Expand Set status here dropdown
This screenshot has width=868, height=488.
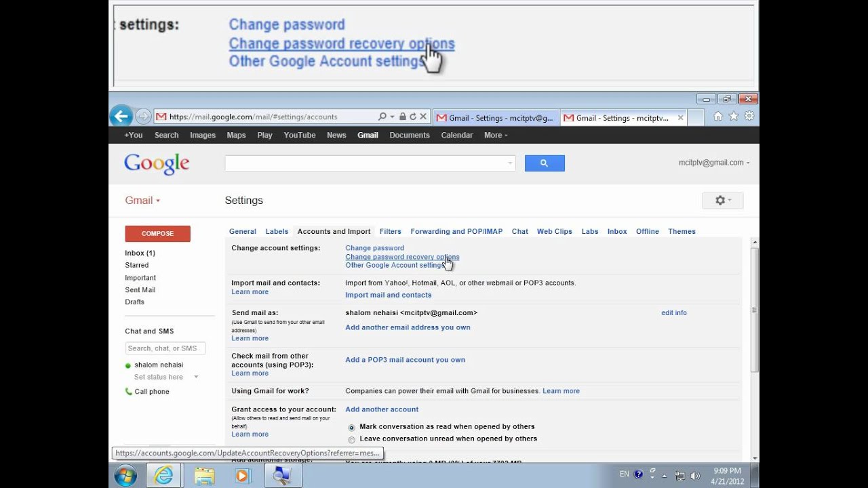click(196, 377)
